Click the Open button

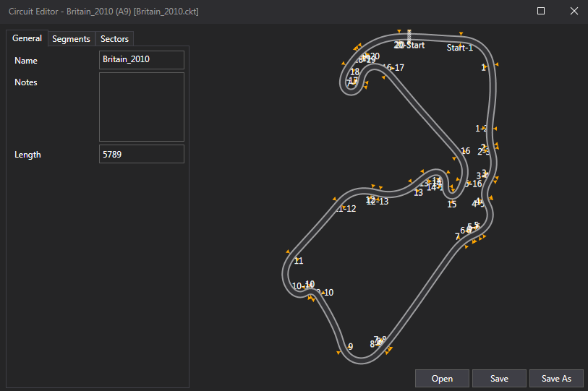442,379
